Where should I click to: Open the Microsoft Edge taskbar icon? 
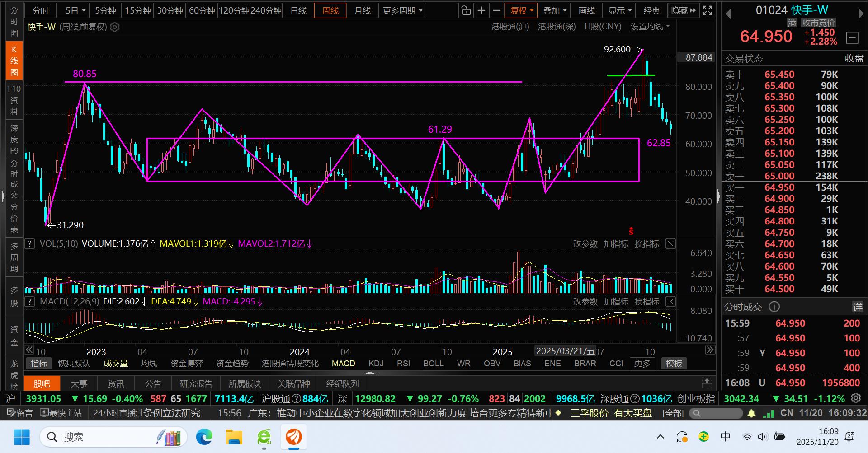point(204,437)
